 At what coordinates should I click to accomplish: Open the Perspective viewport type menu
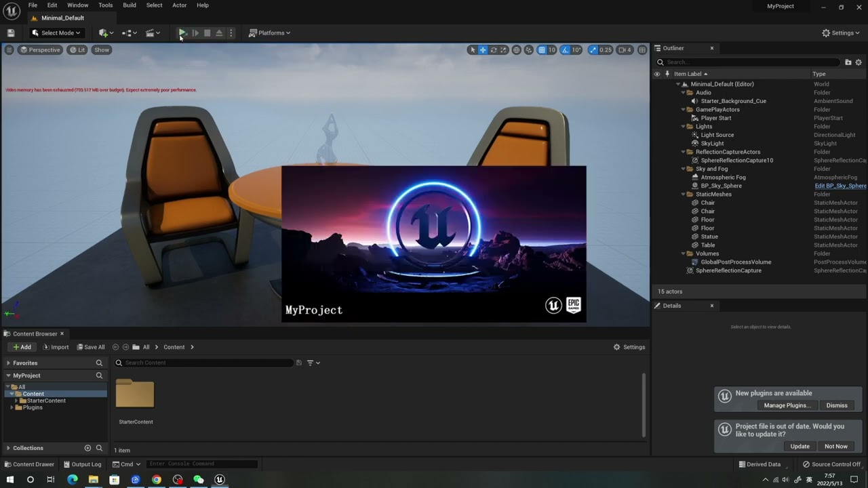point(40,49)
